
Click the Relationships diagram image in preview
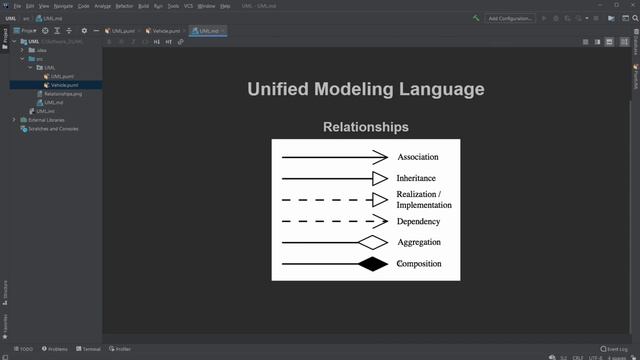(x=366, y=210)
